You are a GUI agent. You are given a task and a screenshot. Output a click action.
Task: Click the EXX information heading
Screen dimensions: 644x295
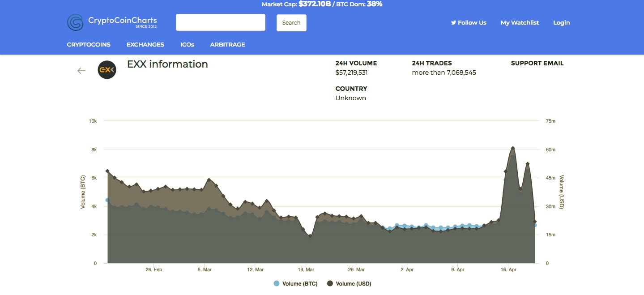click(167, 64)
